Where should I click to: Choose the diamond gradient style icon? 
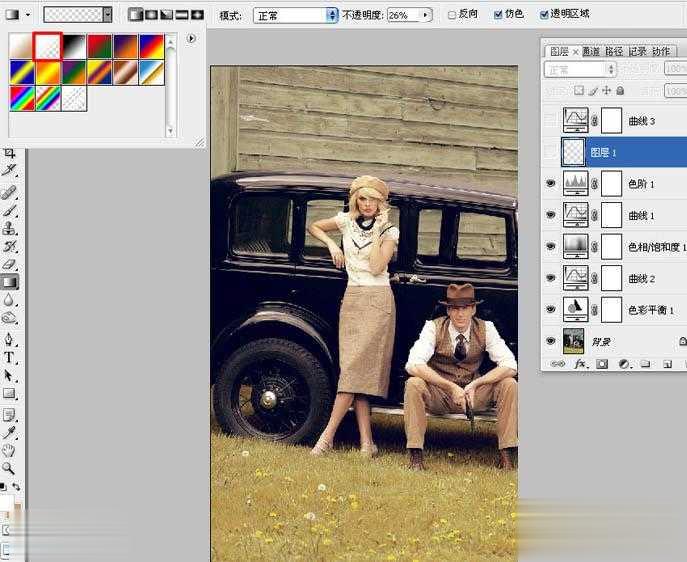pyautogui.click(x=197, y=15)
